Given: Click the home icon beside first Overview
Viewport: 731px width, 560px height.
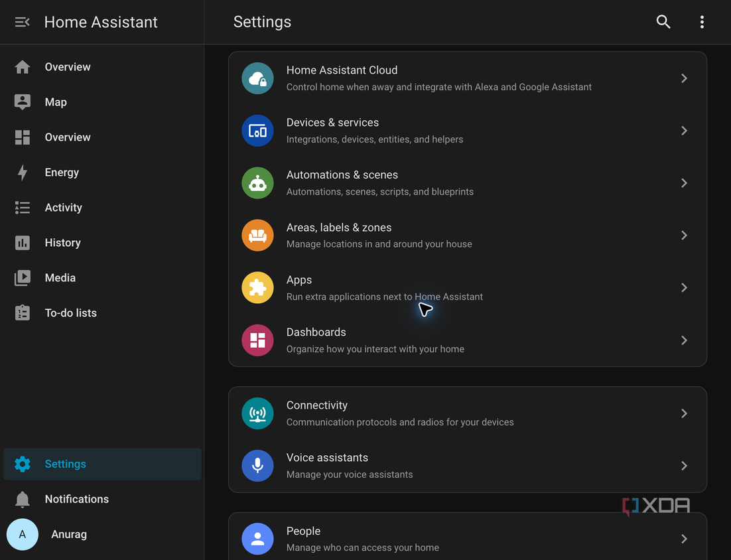Looking at the screenshot, I should tap(23, 67).
